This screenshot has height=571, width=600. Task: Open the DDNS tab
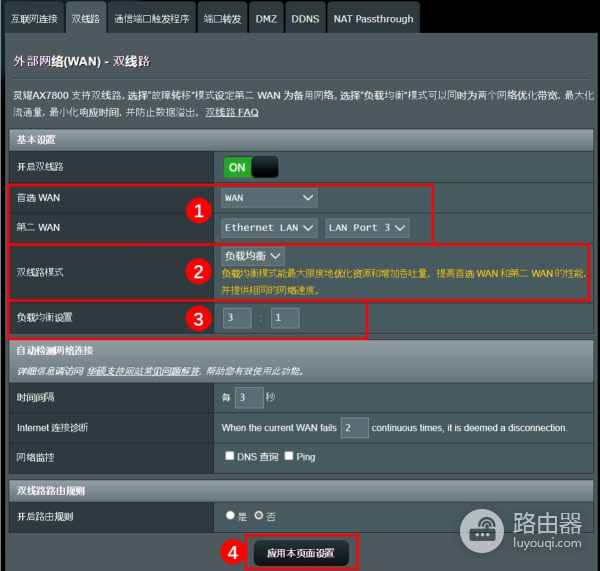(304, 18)
